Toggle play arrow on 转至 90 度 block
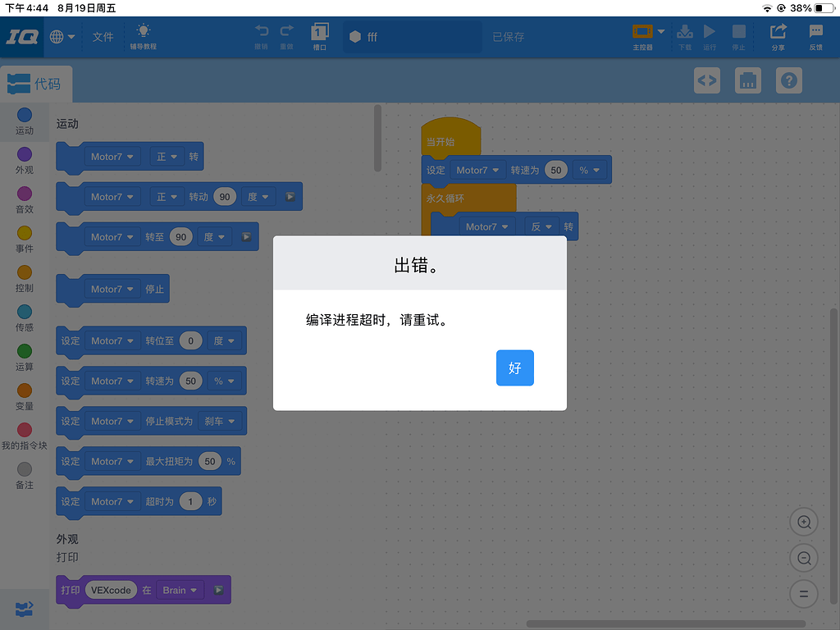Screen dimensions: 840x630 (247, 237)
